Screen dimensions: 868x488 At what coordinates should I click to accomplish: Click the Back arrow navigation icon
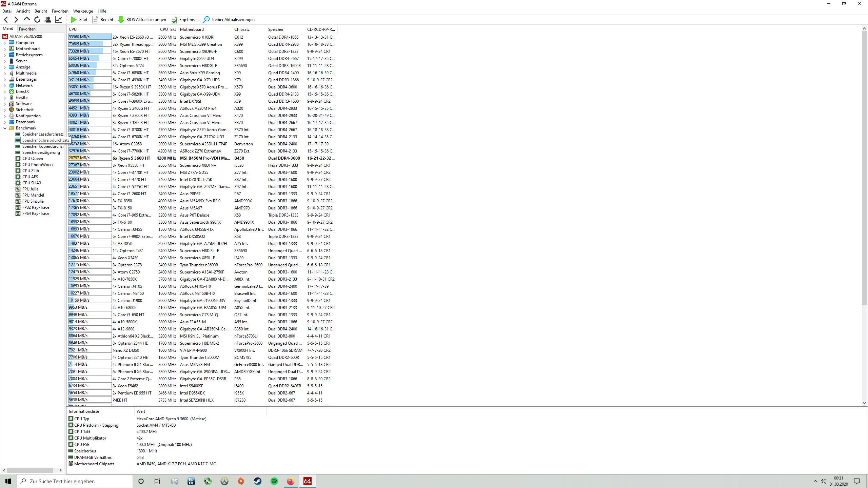(x=6, y=20)
